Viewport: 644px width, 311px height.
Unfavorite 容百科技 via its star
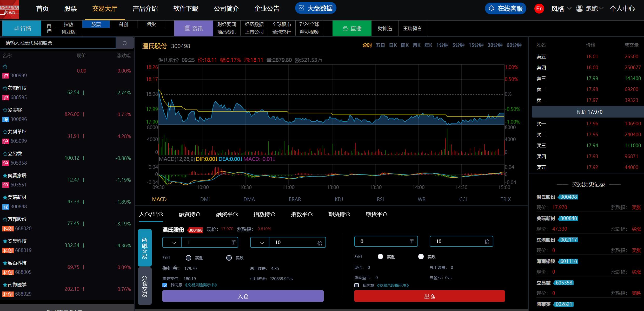pyautogui.click(x=5, y=263)
